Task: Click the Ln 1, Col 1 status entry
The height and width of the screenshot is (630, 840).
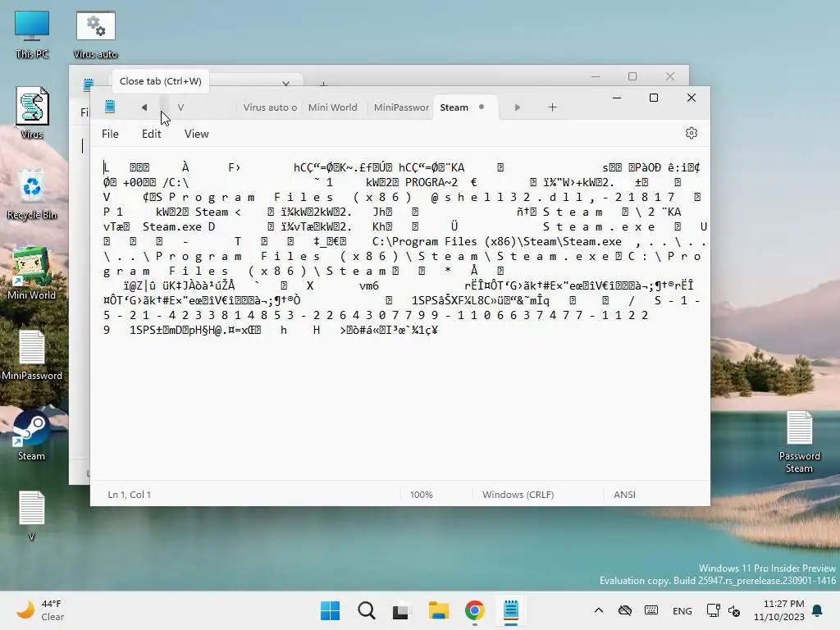Action: tap(130, 495)
